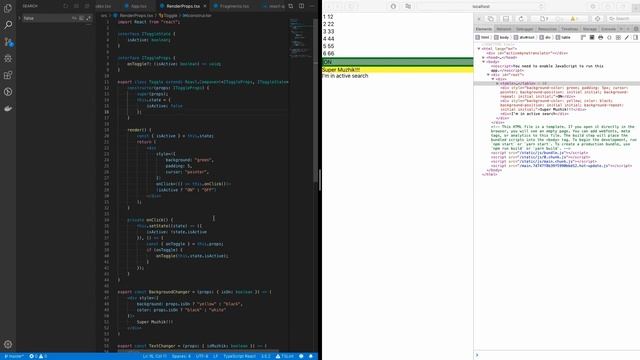Open the Extensions view
The image size is (640, 360).
point(8,75)
